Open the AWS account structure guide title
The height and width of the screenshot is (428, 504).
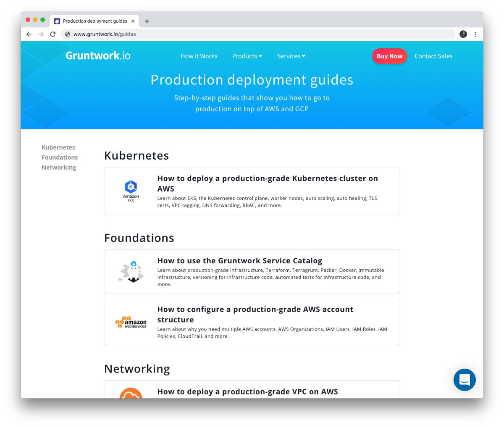coord(255,315)
